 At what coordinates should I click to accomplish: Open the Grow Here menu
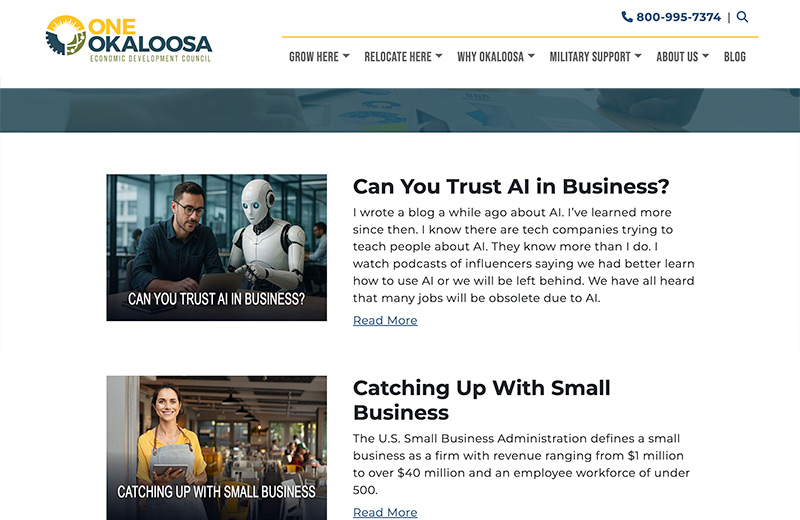[314, 57]
